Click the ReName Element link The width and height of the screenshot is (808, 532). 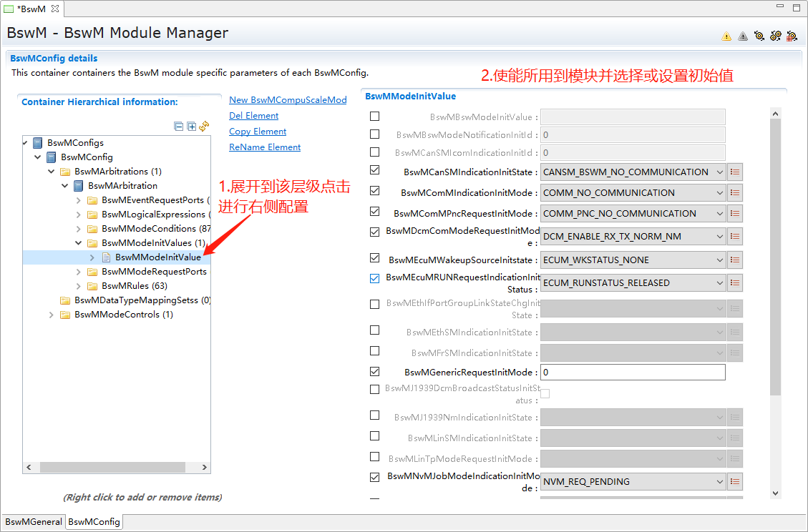(265, 147)
